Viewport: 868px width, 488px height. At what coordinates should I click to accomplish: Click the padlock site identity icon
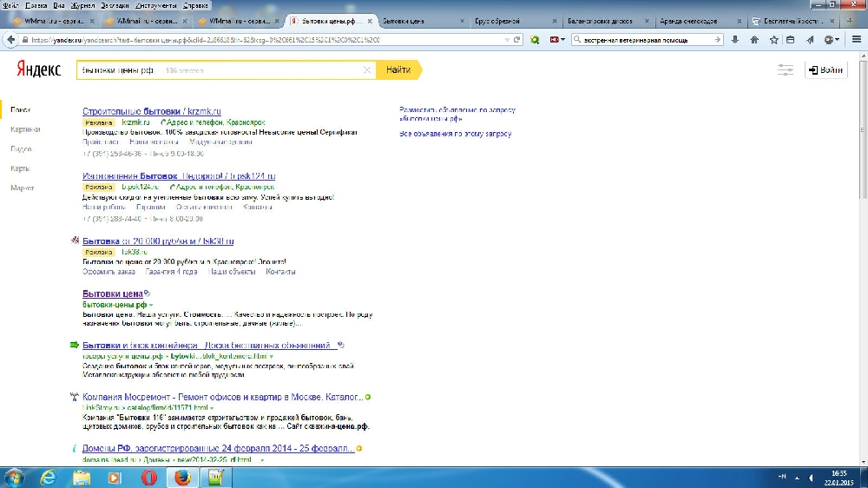click(x=25, y=40)
